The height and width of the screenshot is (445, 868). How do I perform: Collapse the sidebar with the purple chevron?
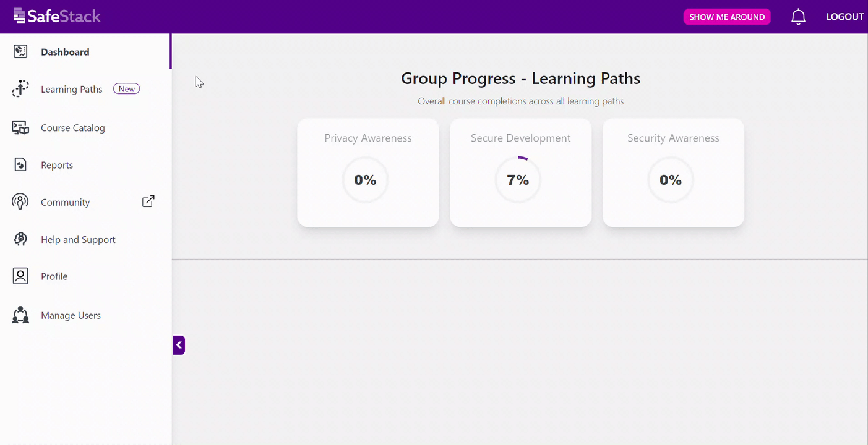(178, 345)
